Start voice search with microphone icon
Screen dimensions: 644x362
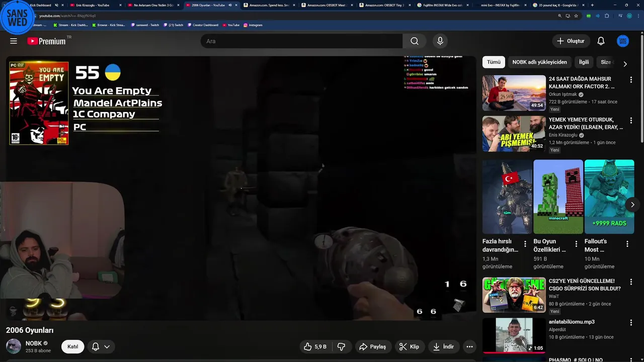pyautogui.click(x=440, y=41)
